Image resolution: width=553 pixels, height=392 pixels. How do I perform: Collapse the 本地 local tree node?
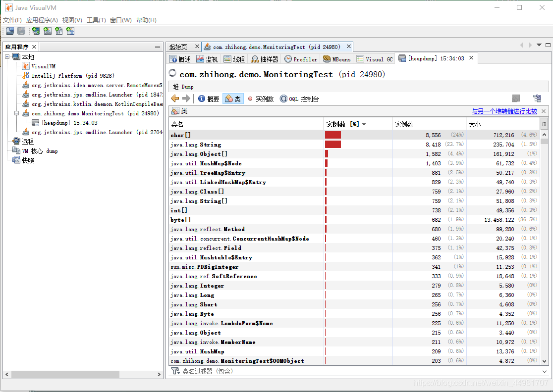click(7, 57)
